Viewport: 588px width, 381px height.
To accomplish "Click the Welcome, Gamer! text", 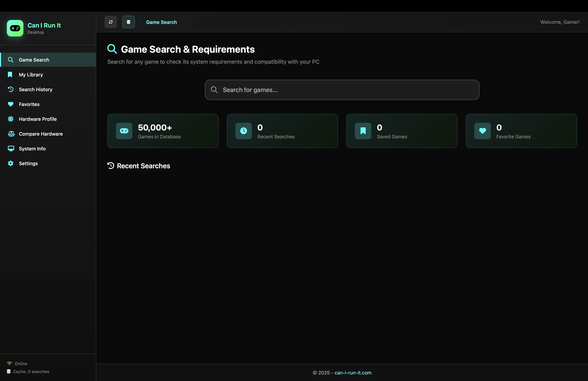I will coord(560,22).
